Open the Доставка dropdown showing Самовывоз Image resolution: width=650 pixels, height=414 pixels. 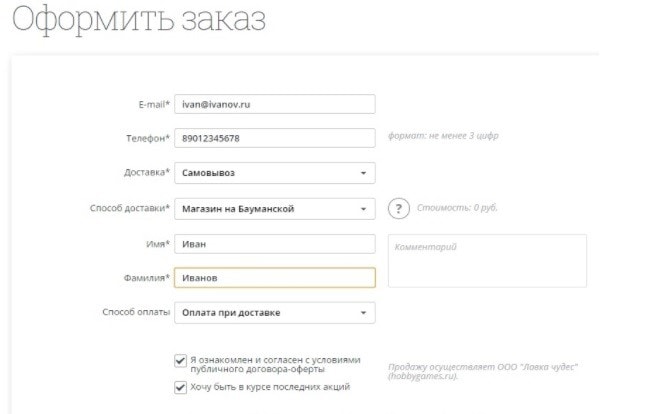point(275,173)
